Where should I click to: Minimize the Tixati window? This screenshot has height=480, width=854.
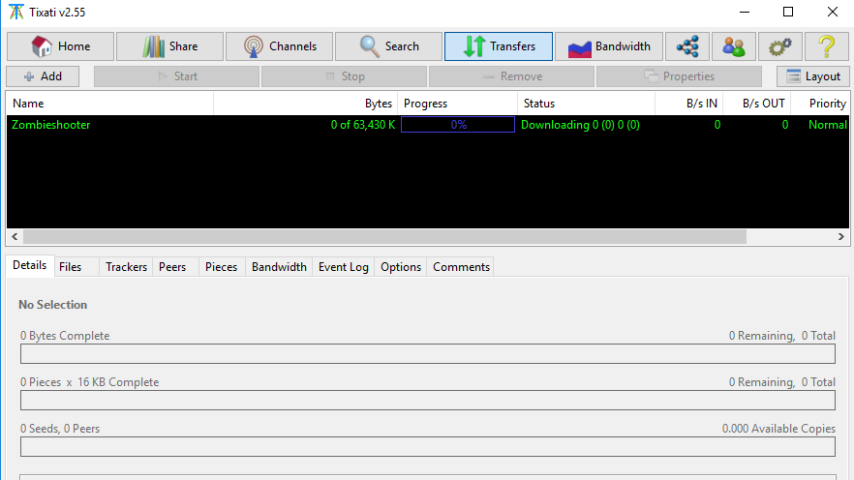pyautogui.click(x=745, y=12)
